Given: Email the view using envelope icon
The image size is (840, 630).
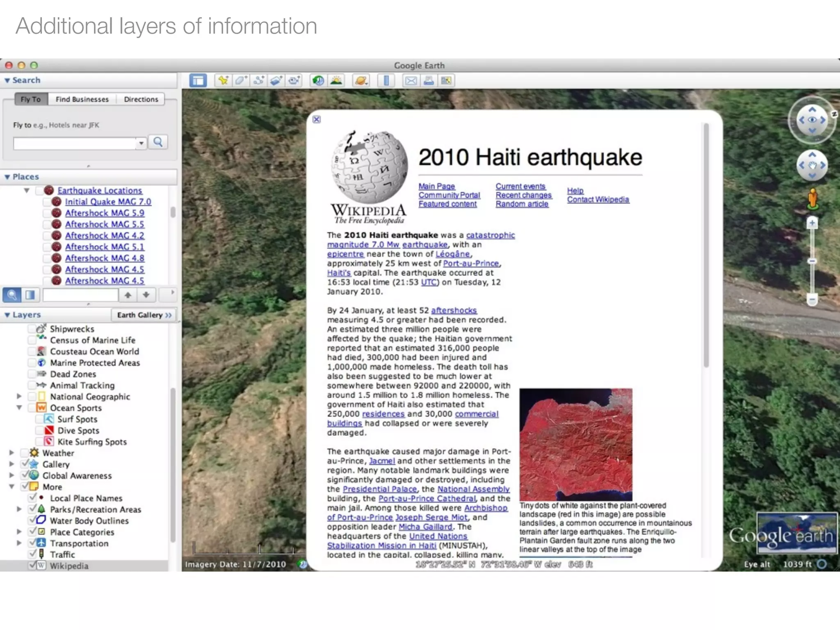Looking at the screenshot, I should 411,80.
